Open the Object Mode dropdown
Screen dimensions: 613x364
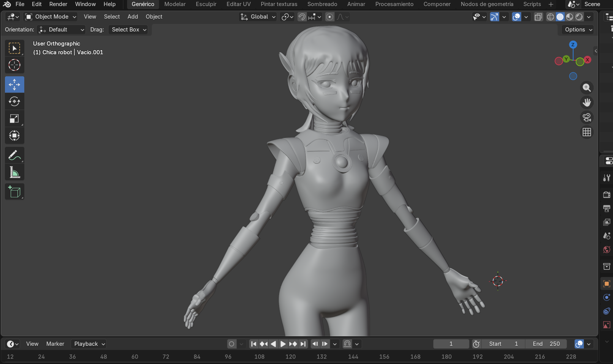[x=51, y=17]
